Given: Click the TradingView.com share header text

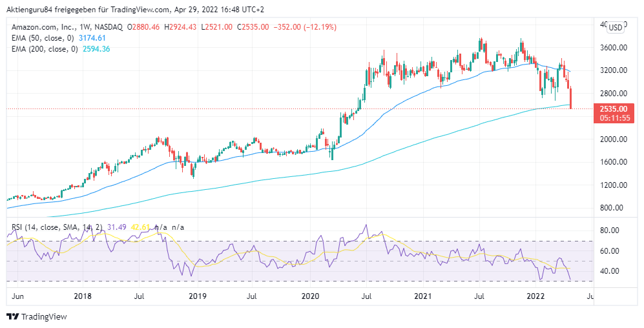Looking at the screenshot, I should tap(134, 9).
